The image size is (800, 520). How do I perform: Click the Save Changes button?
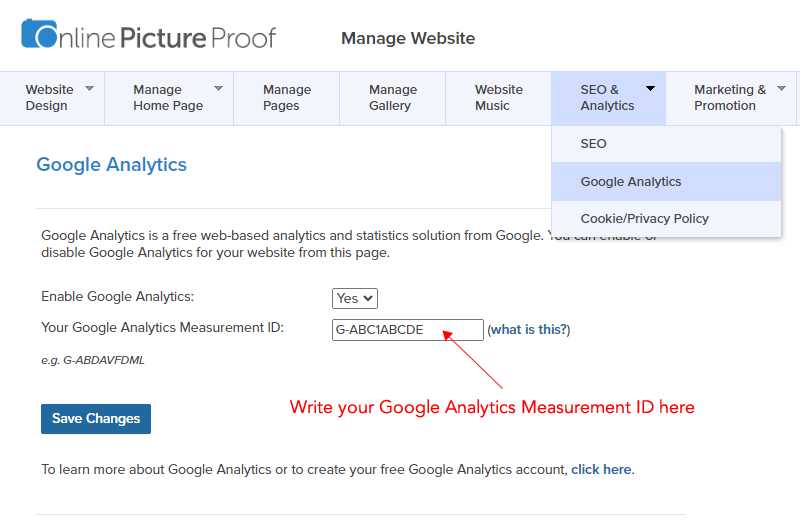(96, 419)
